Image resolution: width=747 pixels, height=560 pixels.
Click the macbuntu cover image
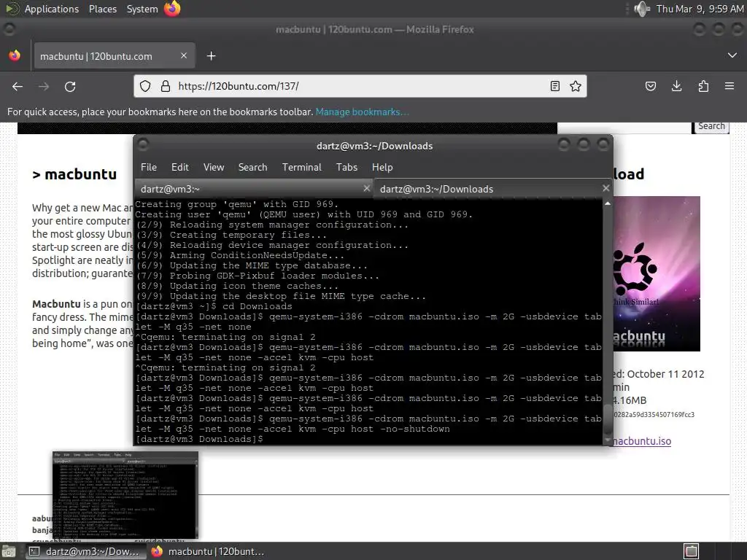(x=657, y=274)
